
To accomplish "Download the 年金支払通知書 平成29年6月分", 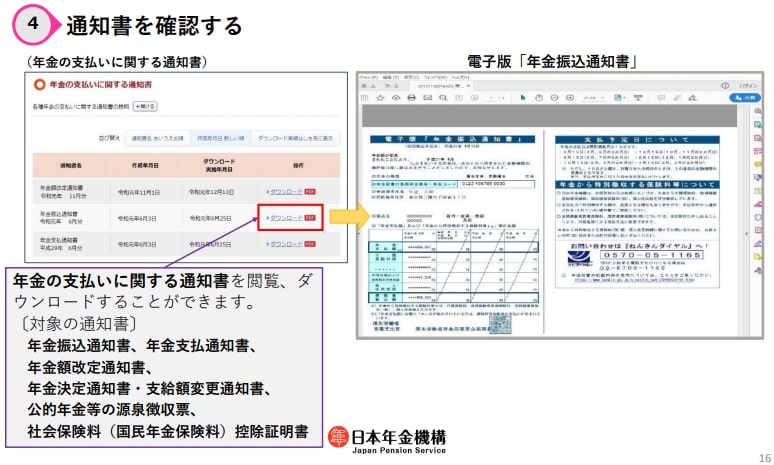I will click(286, 244).
